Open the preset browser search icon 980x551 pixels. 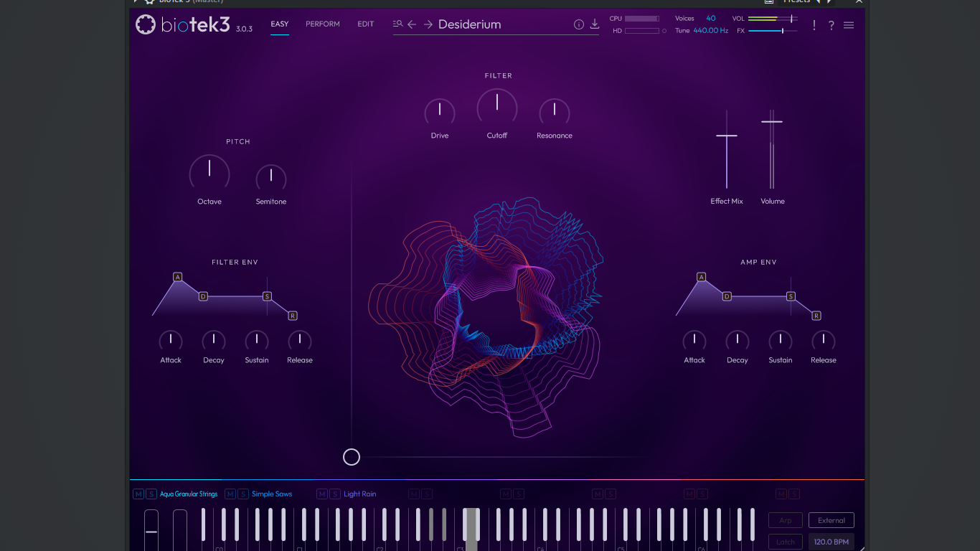click(397, 24)
